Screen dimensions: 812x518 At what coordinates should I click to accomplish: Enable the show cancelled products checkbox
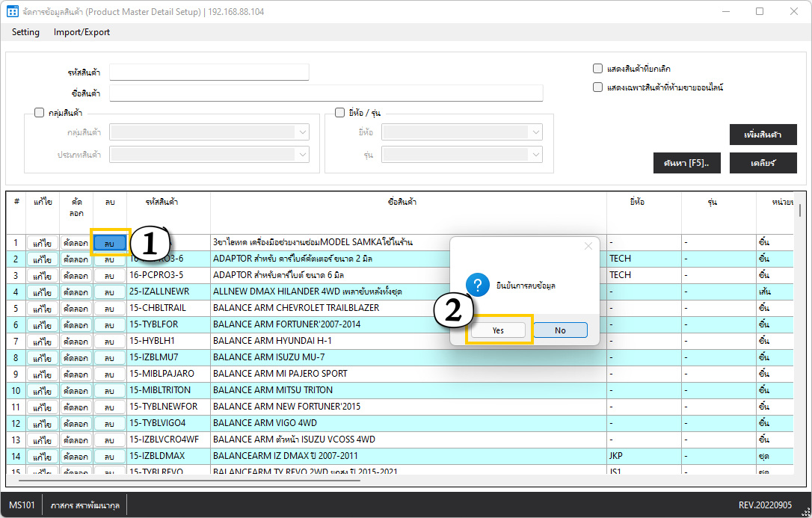pyautogui.click(x=597, y=68)
